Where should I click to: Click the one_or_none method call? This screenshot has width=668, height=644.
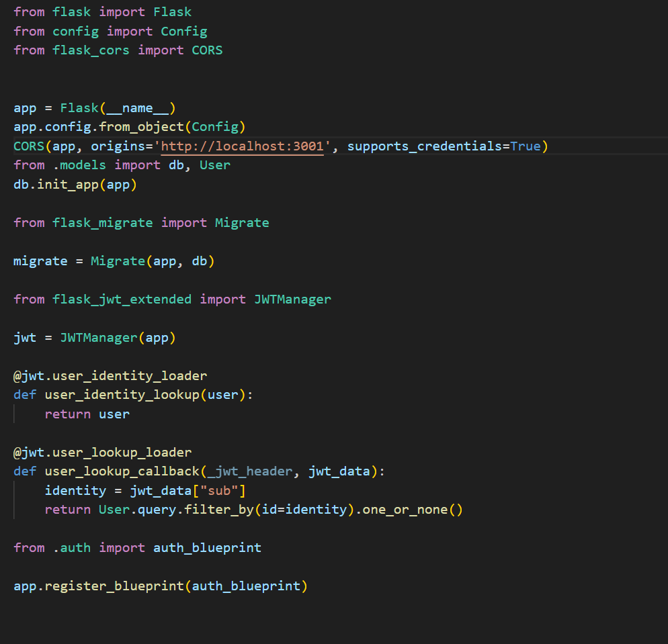tap(405, 510)
